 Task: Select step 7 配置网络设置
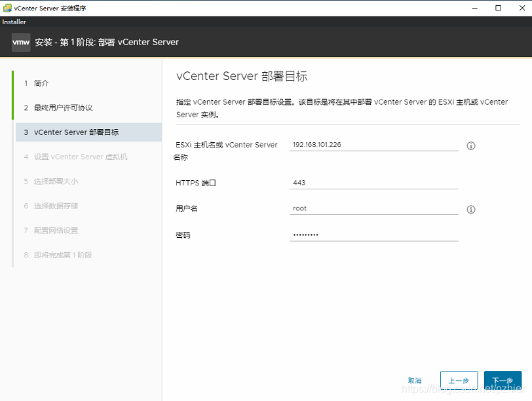click(x=51, y=231)
